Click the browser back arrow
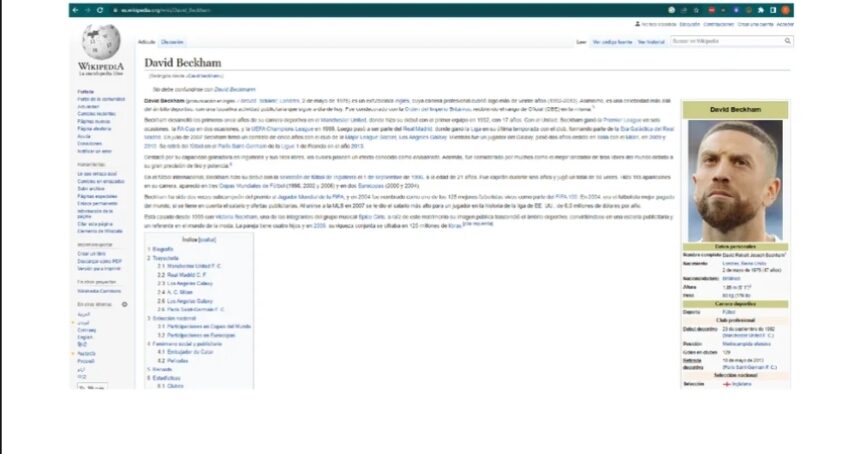Screen dimensions: 860x454 pos(74,10)
